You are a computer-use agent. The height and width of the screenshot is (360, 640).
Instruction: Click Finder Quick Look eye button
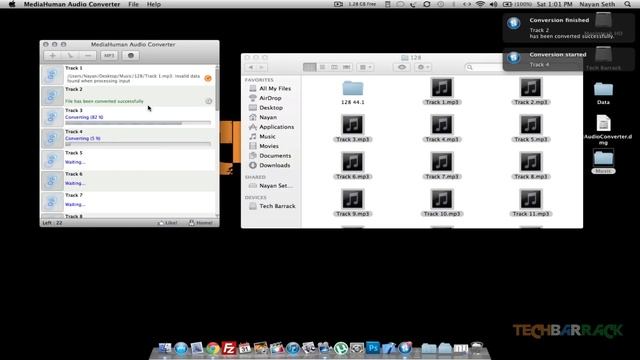pyautogui.click(x=402, y=67)
